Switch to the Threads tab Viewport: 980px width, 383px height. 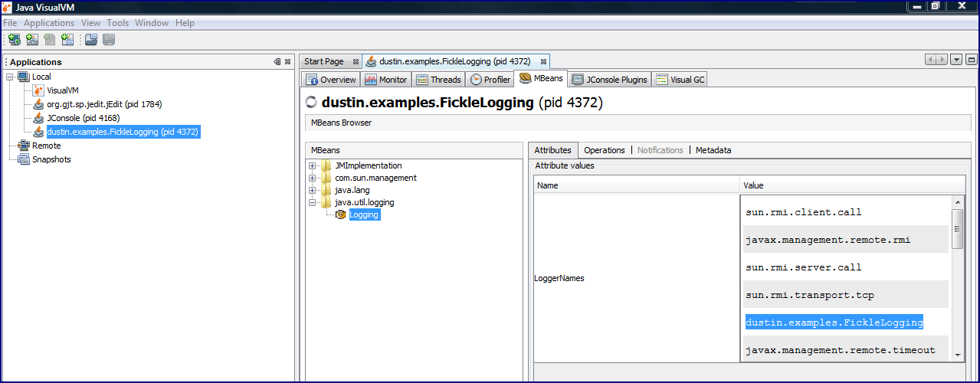point(439,80)
